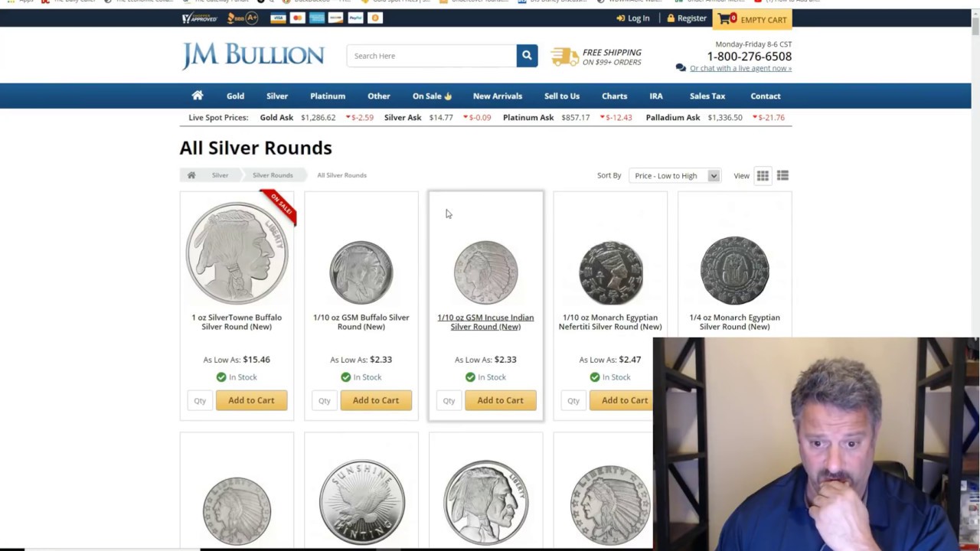Click the Log In link
This screenshot has width=980, height=551.
633,18
